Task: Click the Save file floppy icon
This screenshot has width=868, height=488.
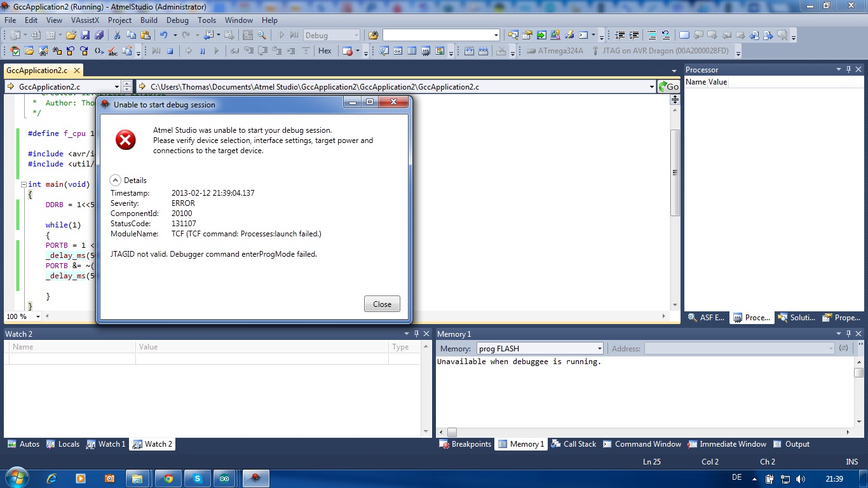Action: [x=86, y=35]
